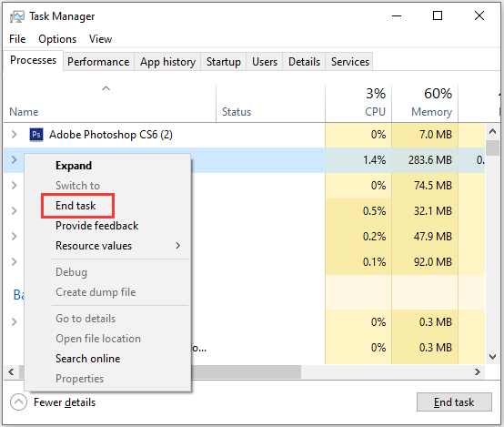Open the Startup tab
Screen dimensions: 504x427
(224, 62)
